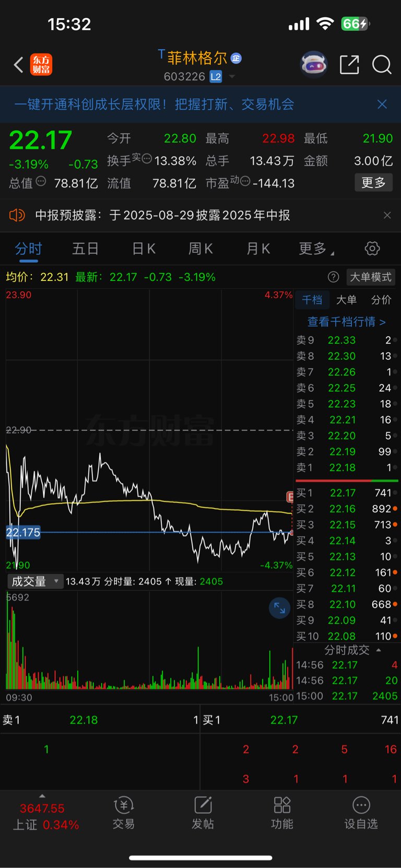
Task: Tap the bottom 买1 22.17 741 row
Action: coord(301,720)
